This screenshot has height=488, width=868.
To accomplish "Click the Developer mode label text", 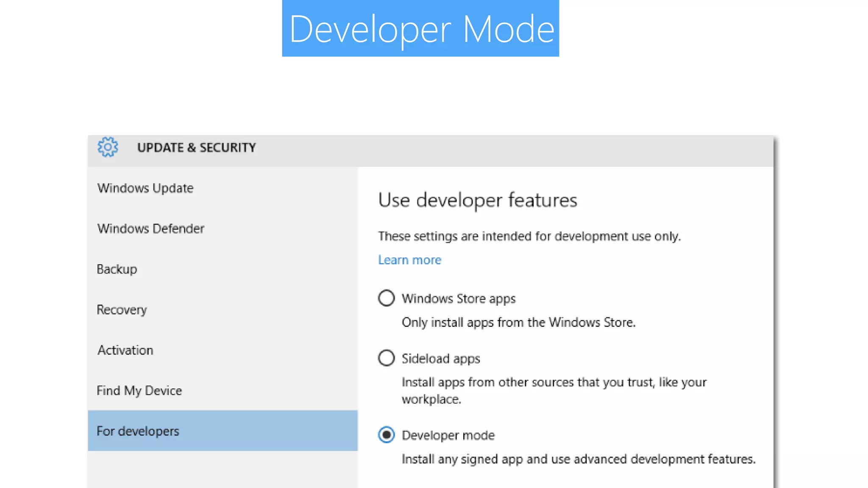I will [x=448, y=435].
